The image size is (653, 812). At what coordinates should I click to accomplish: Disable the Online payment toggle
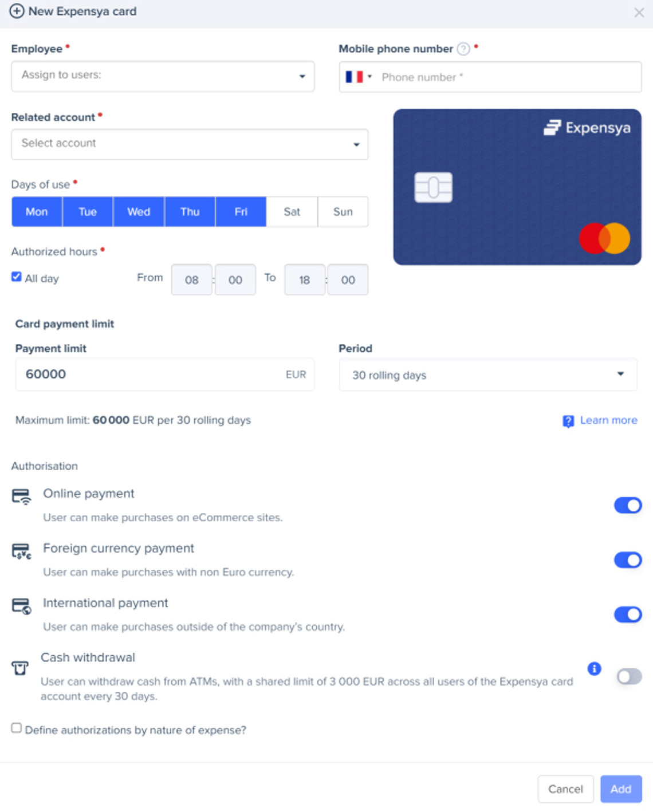[x=628, y=506]
